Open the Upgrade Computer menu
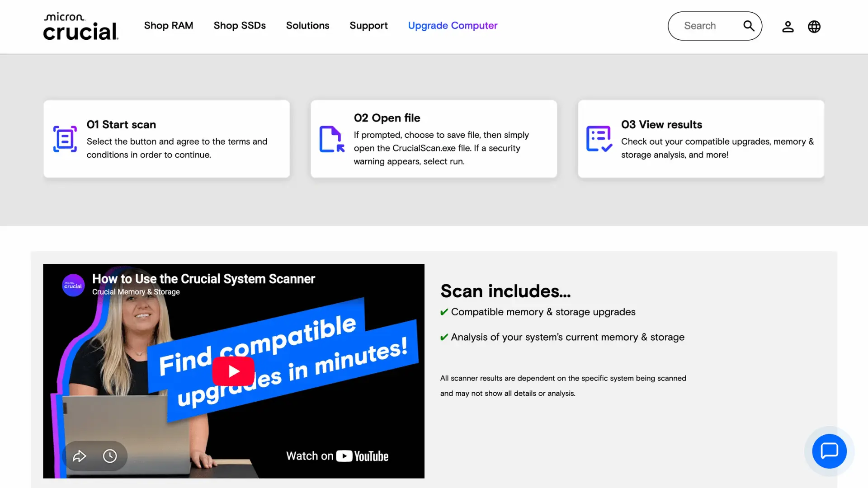868x488 pixels. (453, 26)
